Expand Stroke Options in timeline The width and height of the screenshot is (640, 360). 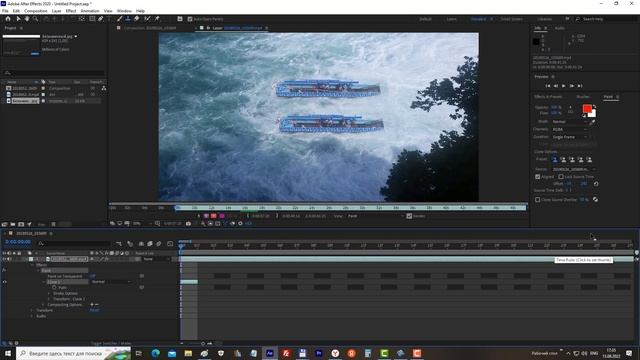click(x=49, y=293)
